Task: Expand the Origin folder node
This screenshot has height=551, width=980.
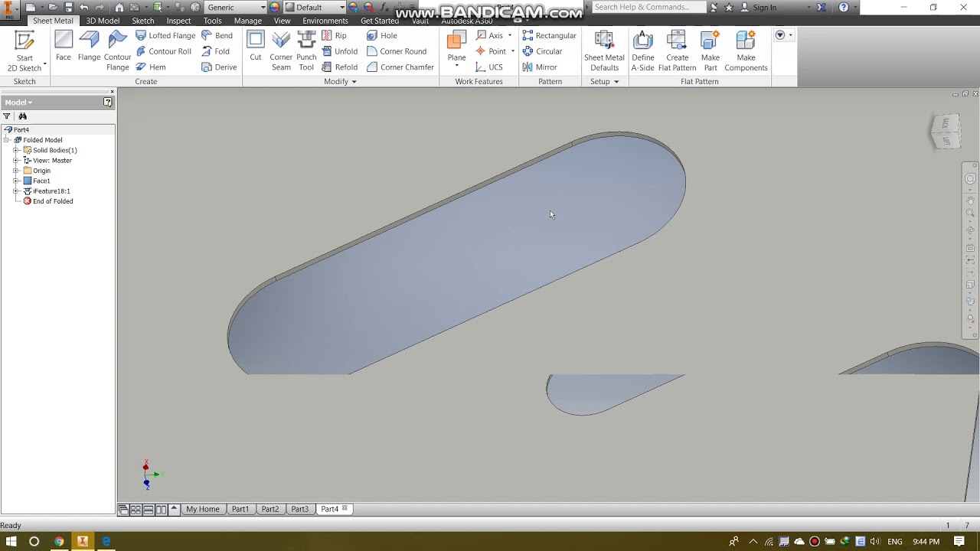Action: click(x=16, y=171)
